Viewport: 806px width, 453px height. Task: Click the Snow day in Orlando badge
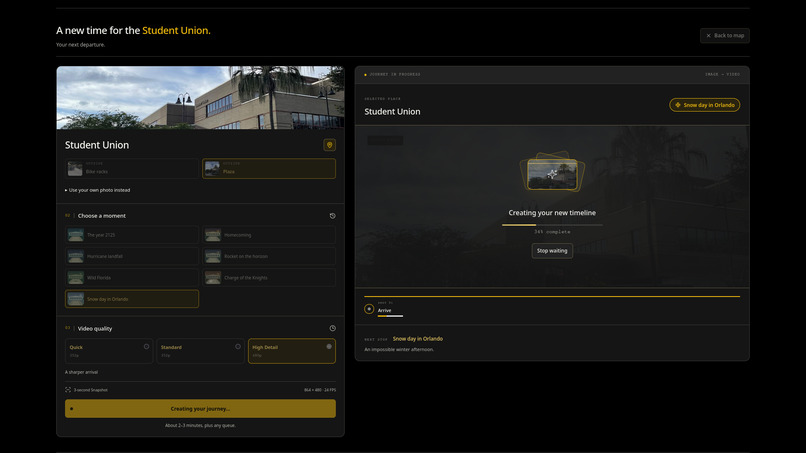(704, 105)
